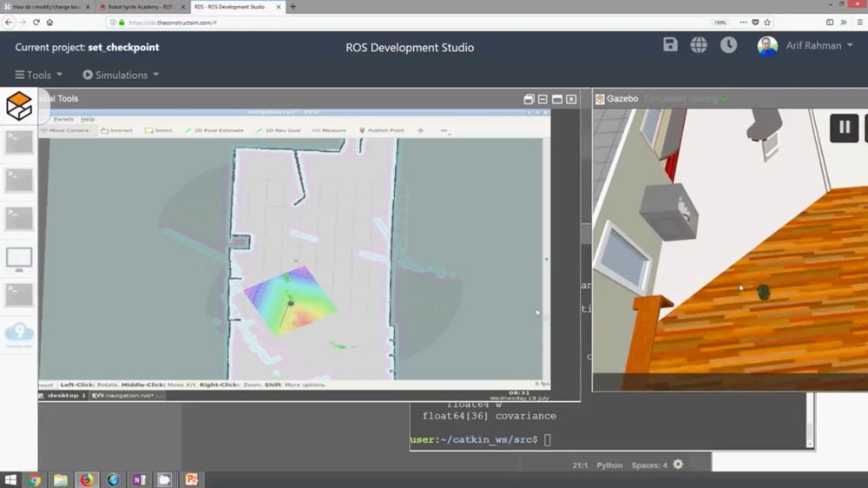Open a new browser tab

click(293, 7)
